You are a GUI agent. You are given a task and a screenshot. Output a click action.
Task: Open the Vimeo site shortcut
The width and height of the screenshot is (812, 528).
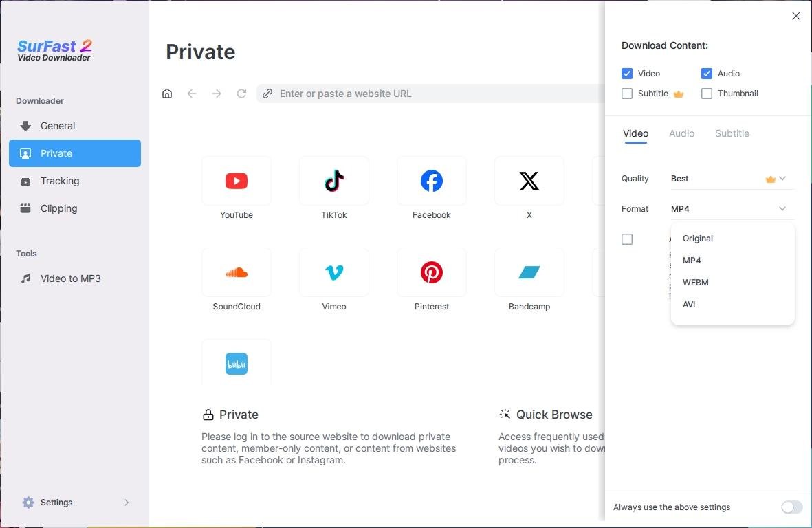point(334,272)
